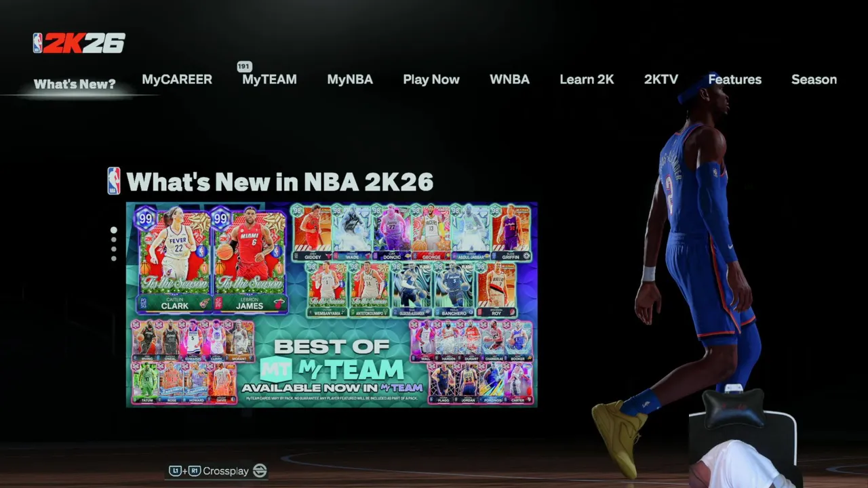This screenshot has height=488, width=868.
Task: Go to the MyTEAM tab
Action: click(269, 79)
